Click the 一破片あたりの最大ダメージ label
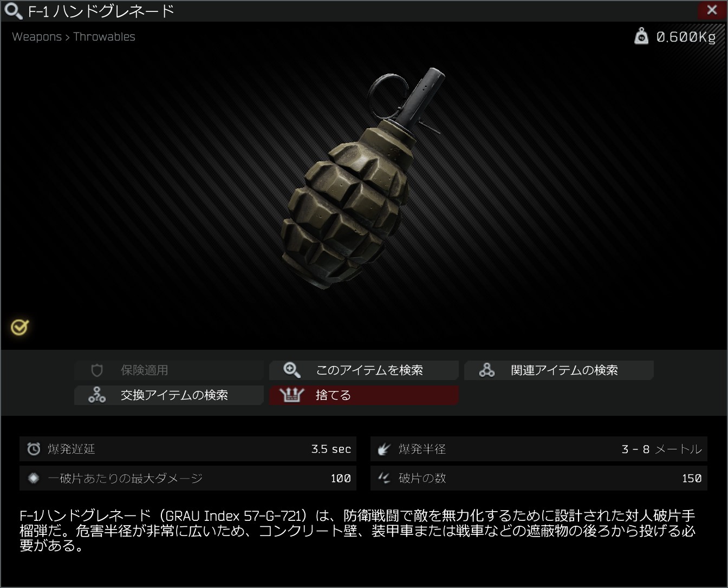728x588 pixels. point(125,478)
